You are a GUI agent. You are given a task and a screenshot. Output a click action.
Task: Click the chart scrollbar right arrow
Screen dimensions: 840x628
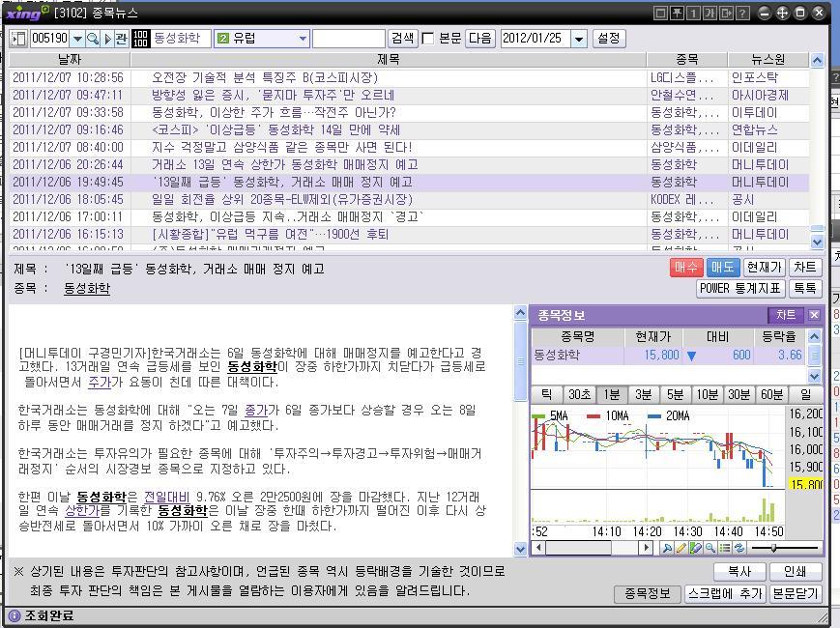coord(646,548)
